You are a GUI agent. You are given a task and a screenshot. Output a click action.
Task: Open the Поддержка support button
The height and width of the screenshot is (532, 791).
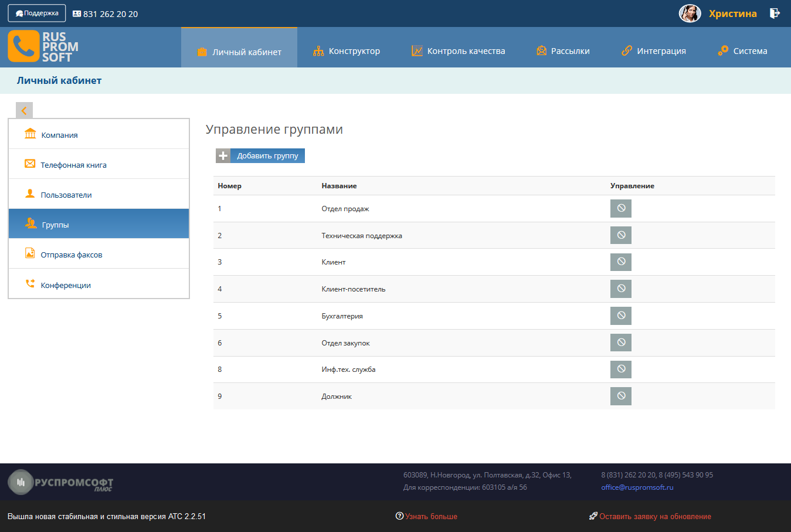(37, 13)
